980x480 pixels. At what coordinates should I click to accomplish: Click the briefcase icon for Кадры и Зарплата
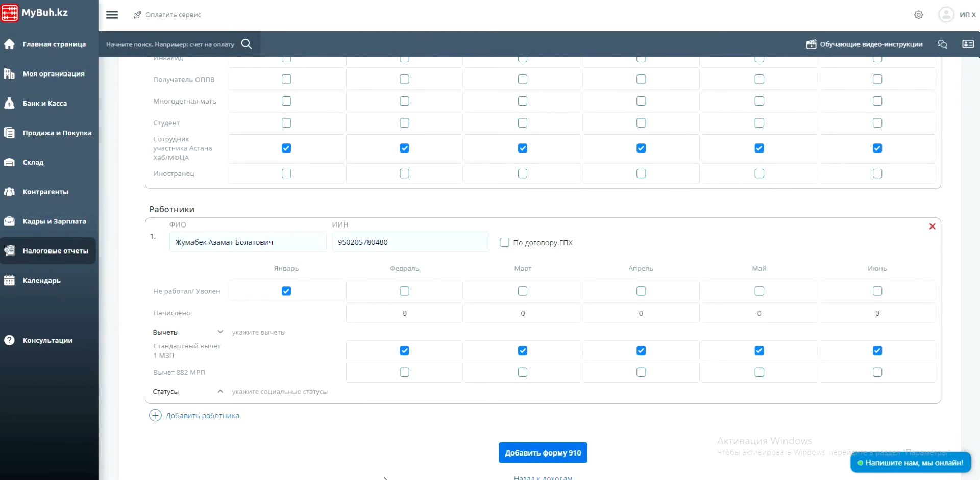[9, 221]
